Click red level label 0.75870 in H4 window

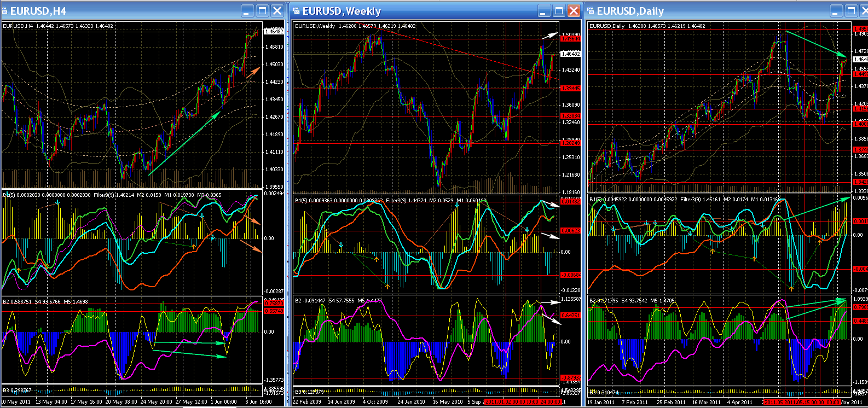pos(274,303)
